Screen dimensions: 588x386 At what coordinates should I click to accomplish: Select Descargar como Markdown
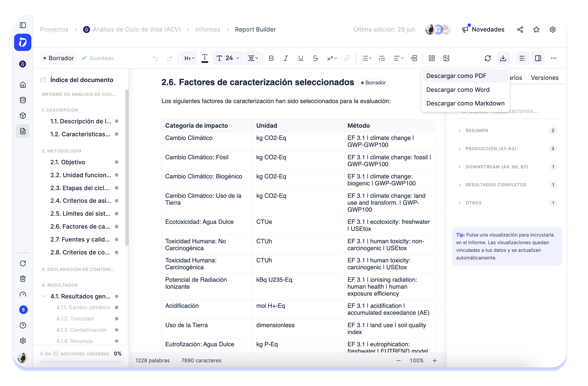pyautogui.click(x=465, y=104)
